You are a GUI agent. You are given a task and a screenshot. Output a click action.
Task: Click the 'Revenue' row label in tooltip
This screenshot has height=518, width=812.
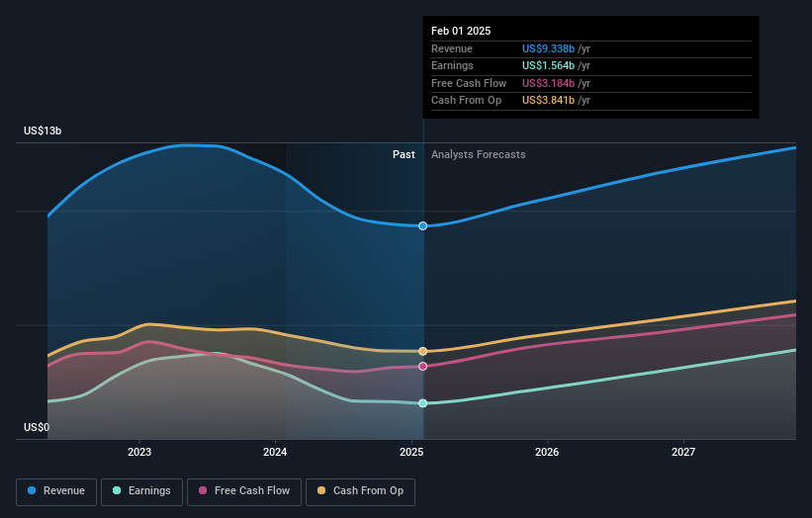[452, 48]
